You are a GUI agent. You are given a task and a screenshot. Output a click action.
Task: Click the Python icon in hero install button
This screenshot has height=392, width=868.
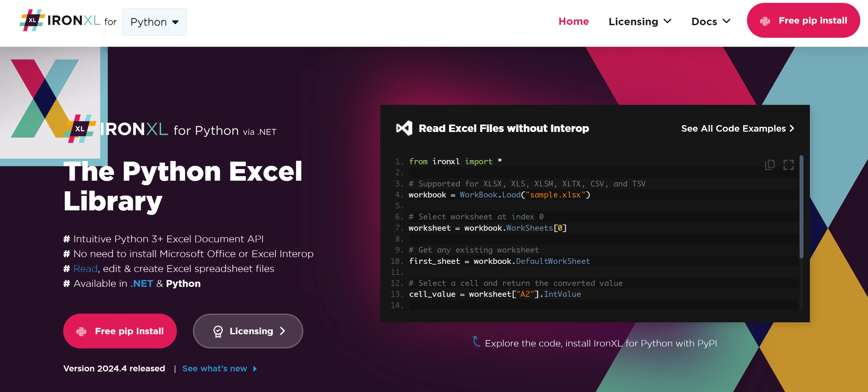click(x=81, y=331)
